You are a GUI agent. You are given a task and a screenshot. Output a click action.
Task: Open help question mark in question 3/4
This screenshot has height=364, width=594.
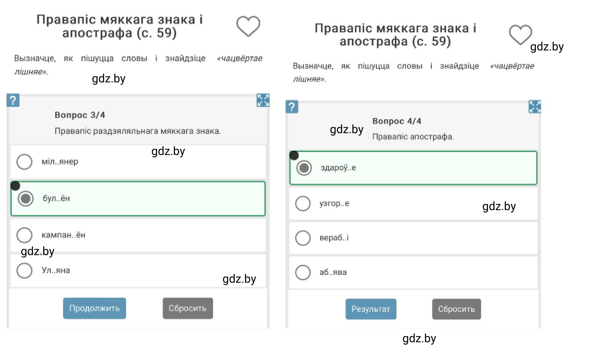[13, 100]
